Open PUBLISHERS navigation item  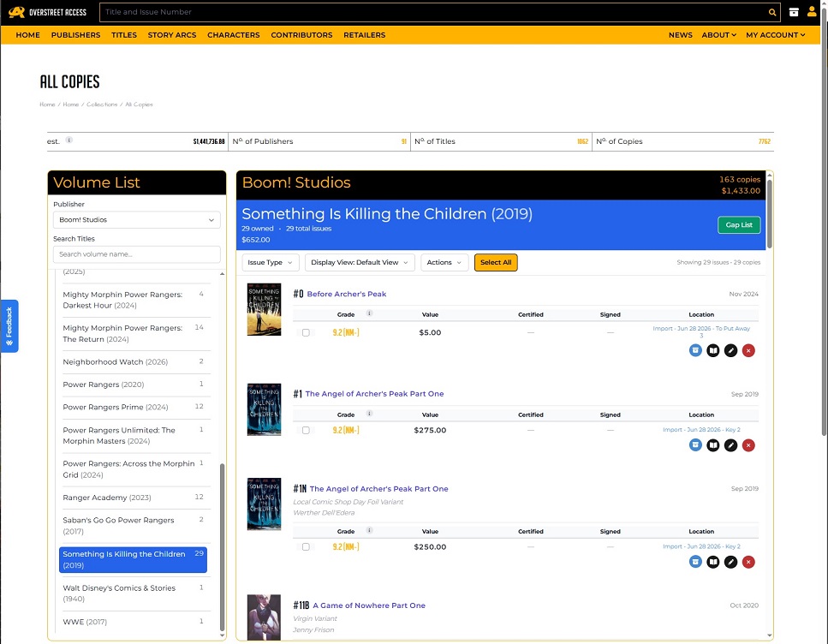pyautogui.click(x=75, y=35)
